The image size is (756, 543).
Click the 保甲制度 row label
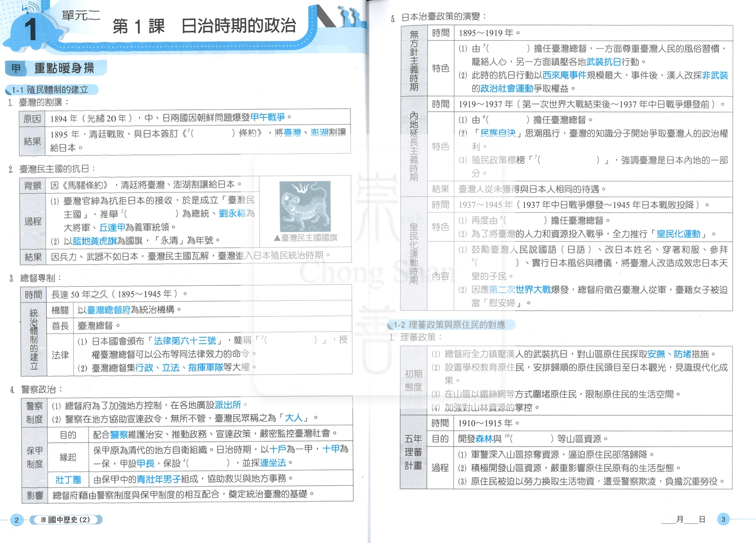click(x=34, y=457)
